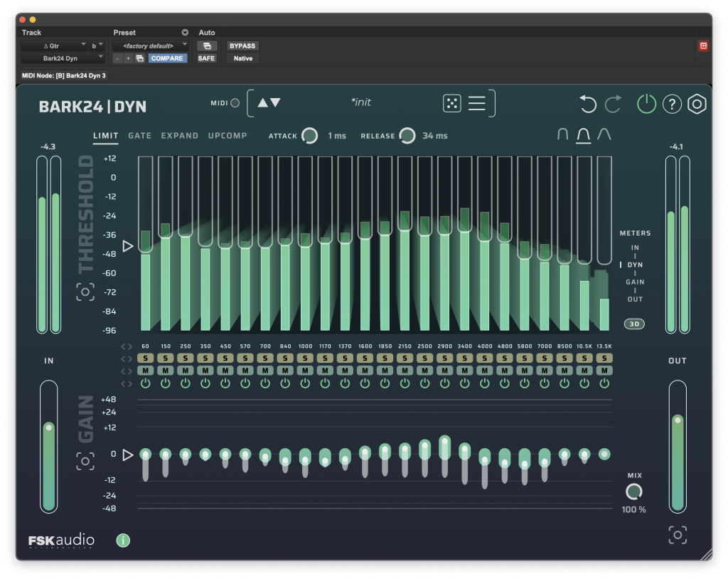The image size is (728, 579).
Task: Click the undo arrow icon
Action: click(x=587, y=104)
